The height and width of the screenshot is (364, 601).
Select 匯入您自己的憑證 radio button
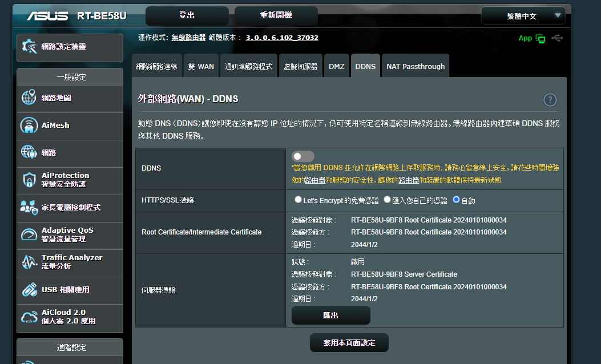387,200
